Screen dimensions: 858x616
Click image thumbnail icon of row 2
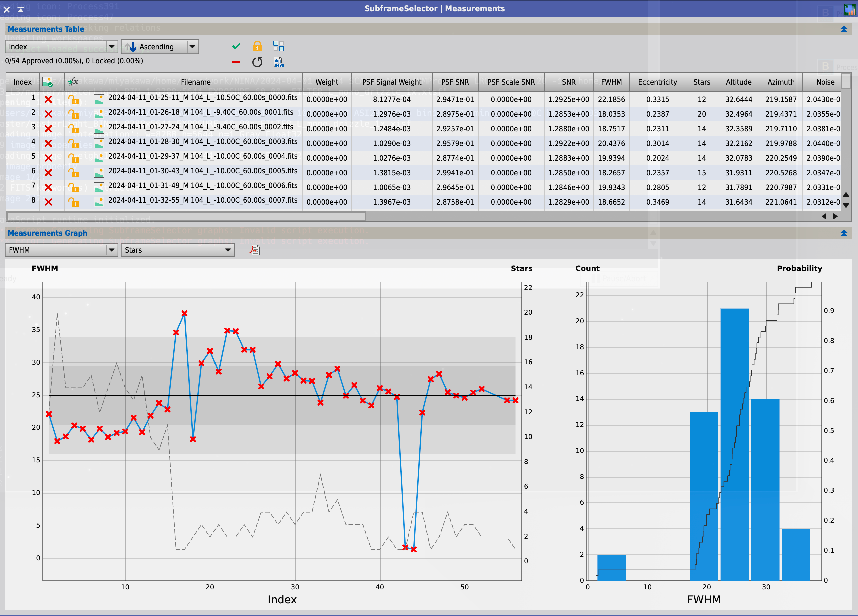(x=99, y=114)
